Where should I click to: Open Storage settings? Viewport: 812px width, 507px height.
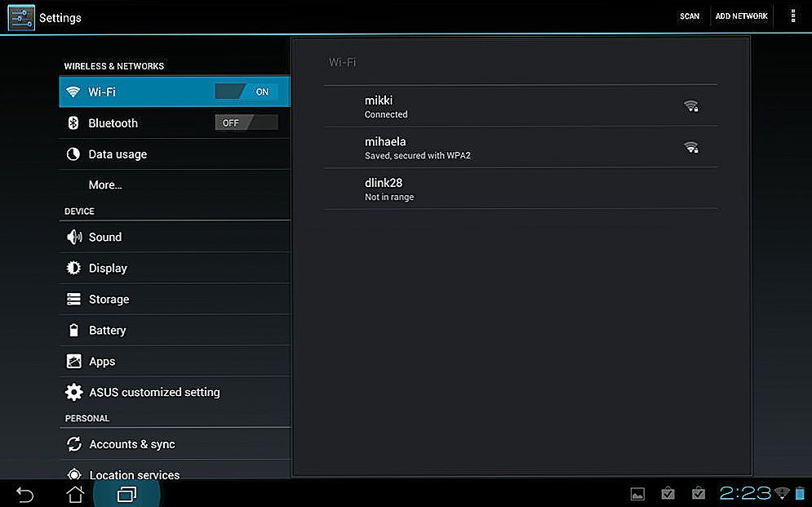click(175, 299)
